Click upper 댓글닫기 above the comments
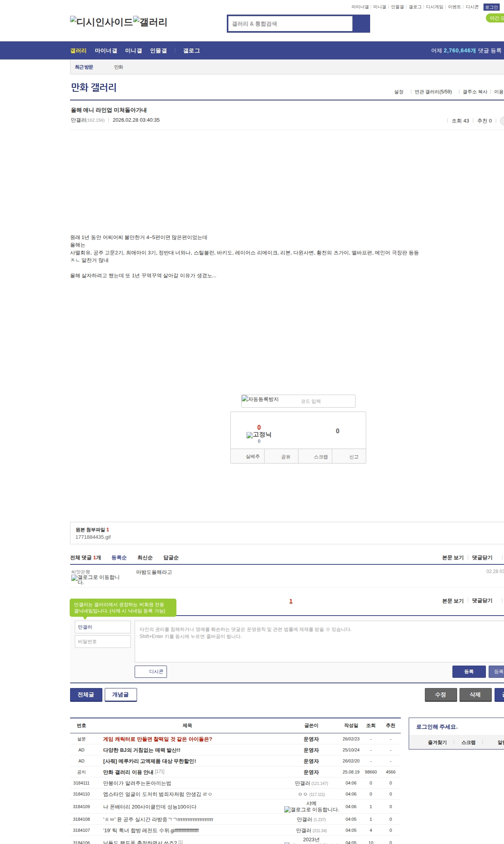The image size is (504, 844). (482, 558)
